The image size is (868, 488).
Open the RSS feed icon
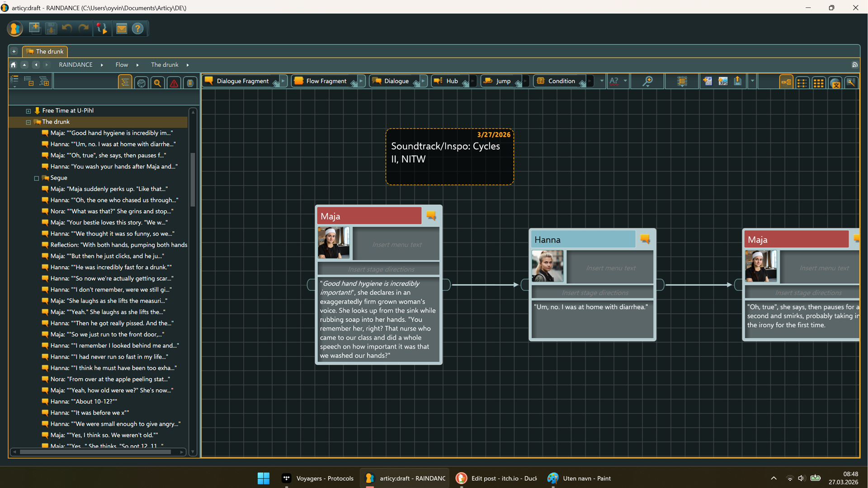click(x=854, y=65)
